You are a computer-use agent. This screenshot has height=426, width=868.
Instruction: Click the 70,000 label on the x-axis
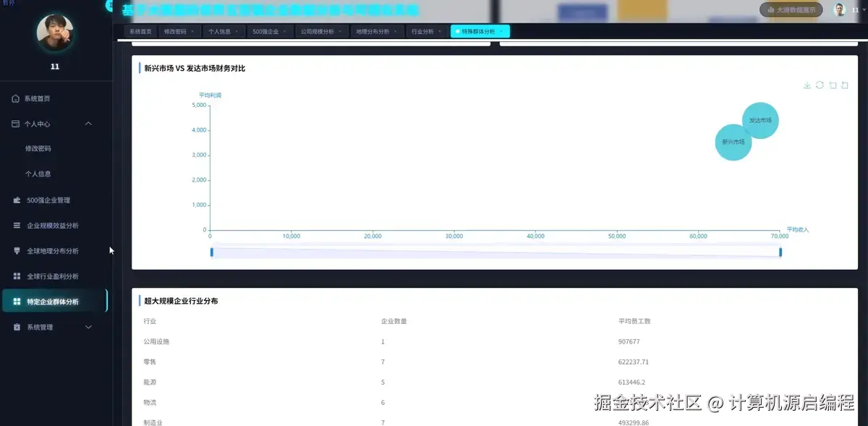coord(779,237)
